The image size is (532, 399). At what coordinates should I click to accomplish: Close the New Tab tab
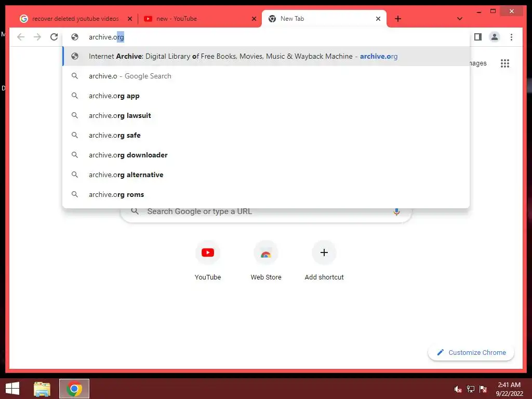coord(378,19)
